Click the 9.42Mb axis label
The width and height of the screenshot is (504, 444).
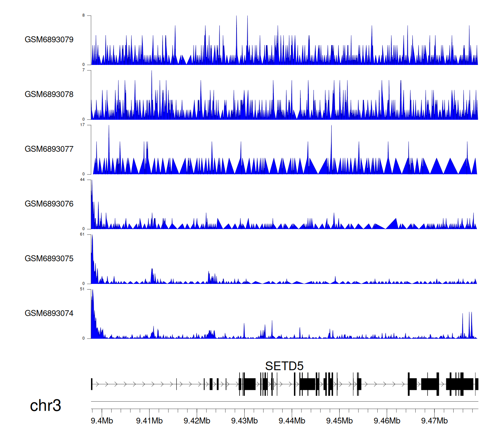pos(197,421)
